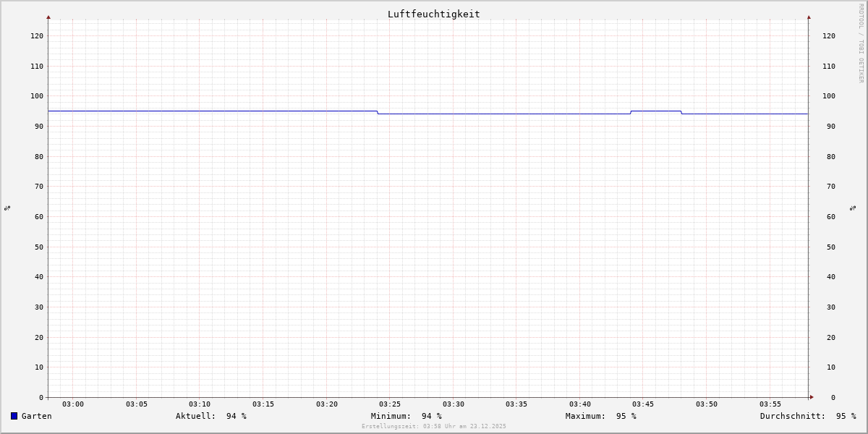Image resolution: width=868 pixels, height=434 pixels.
Task: Click the 03:00 time axis label
Action: click(x=73, y=404)
